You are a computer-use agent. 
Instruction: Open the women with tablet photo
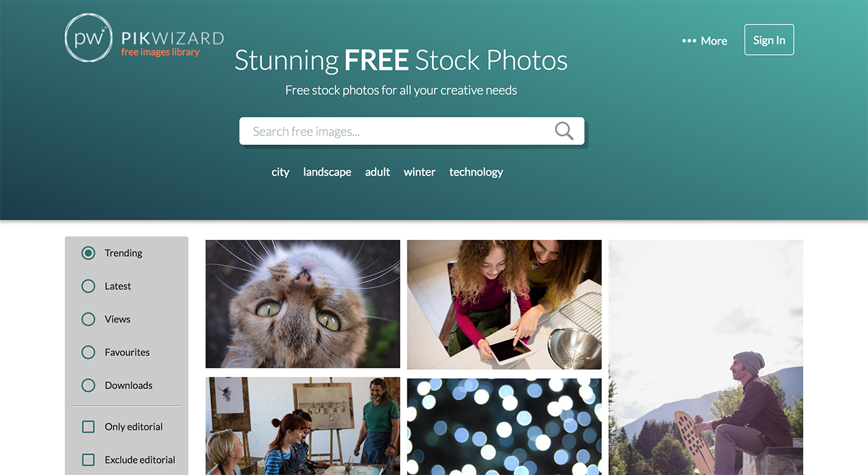[504, 304]
